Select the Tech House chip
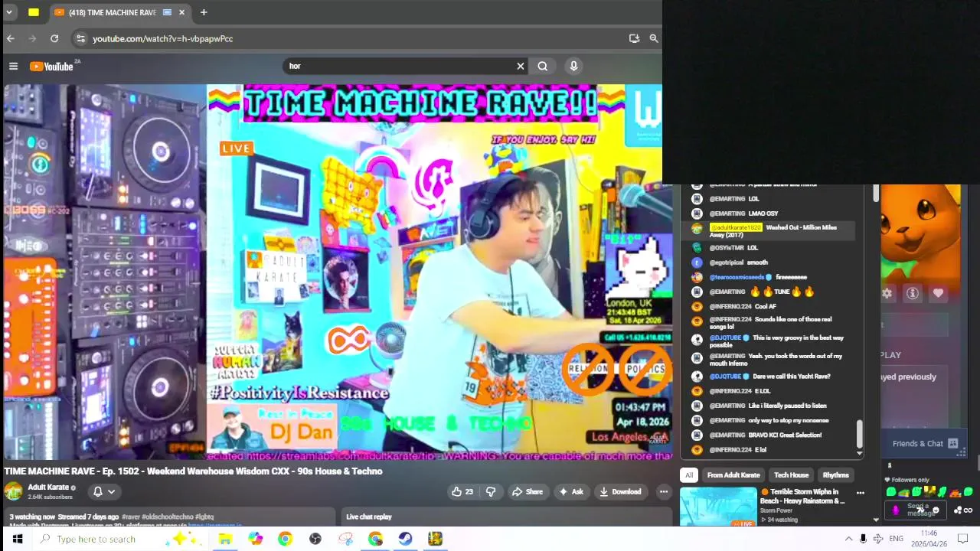Image resolution: width=980 pixels, height=551 pixels. (791, 475)
